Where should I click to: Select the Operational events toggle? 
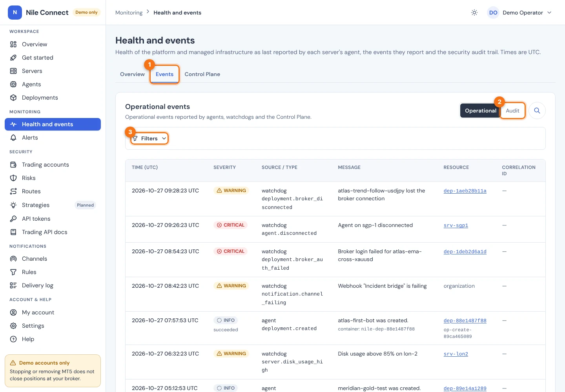click(481, 111)
